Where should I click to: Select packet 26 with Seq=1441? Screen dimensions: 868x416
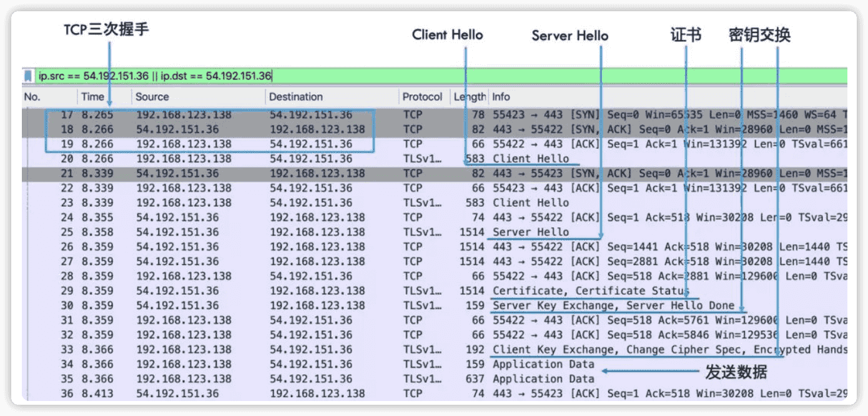point(435,247)
